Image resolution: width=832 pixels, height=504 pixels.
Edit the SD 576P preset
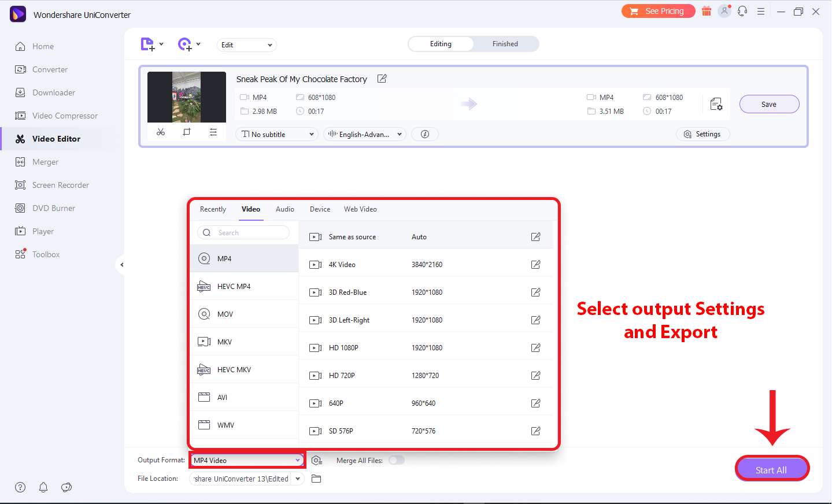pos(536,431)
